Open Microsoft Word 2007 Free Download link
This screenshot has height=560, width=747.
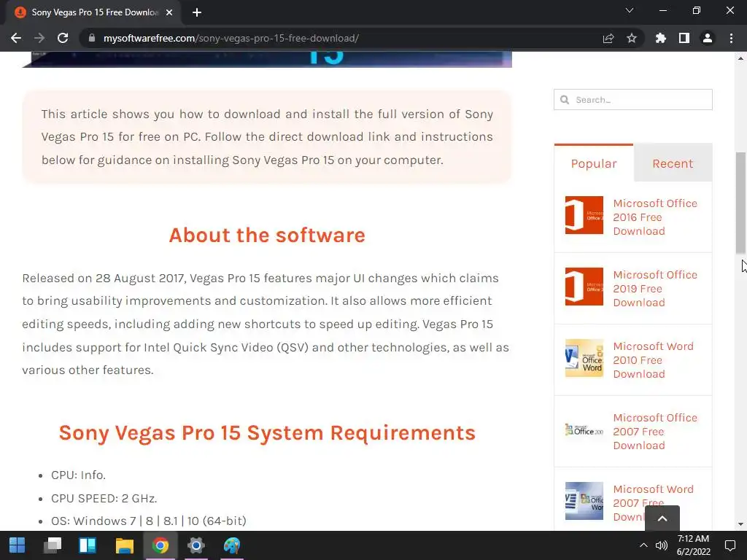(x=653, y=503)
